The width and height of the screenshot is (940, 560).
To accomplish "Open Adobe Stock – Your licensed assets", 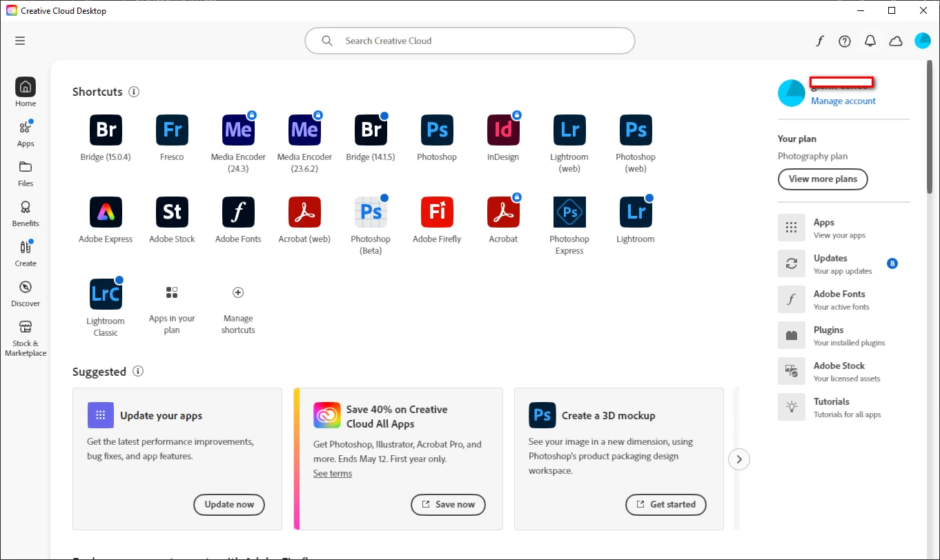I will click(x=843, y=372).
